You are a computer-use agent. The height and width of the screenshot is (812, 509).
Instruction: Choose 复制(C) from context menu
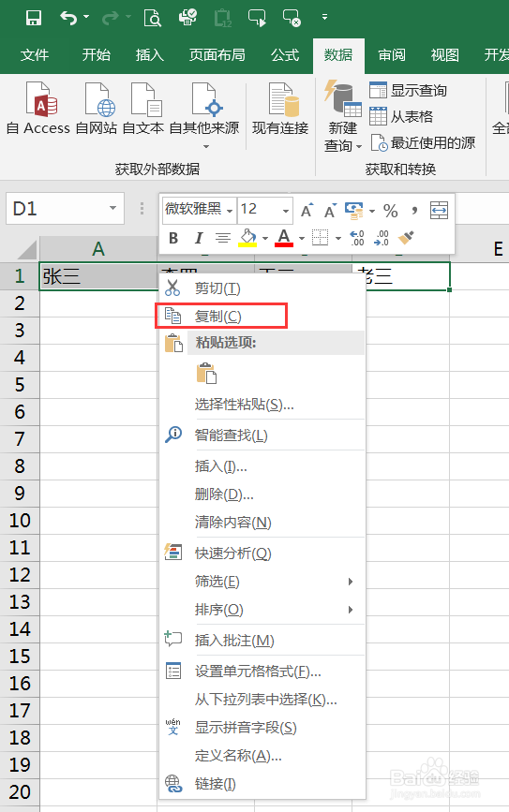[262, 316]
